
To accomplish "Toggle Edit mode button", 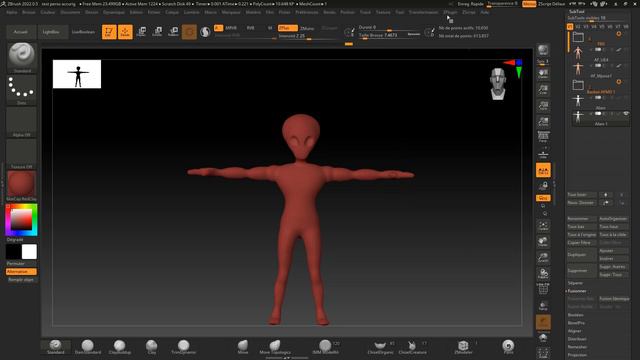I will click(x=109, y=32).
